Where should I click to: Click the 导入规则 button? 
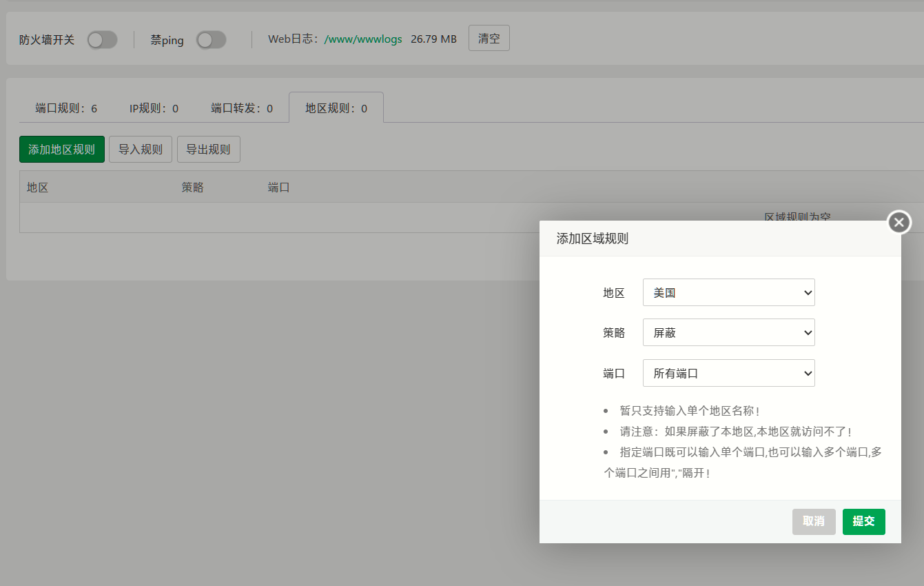tap(141, 150)
